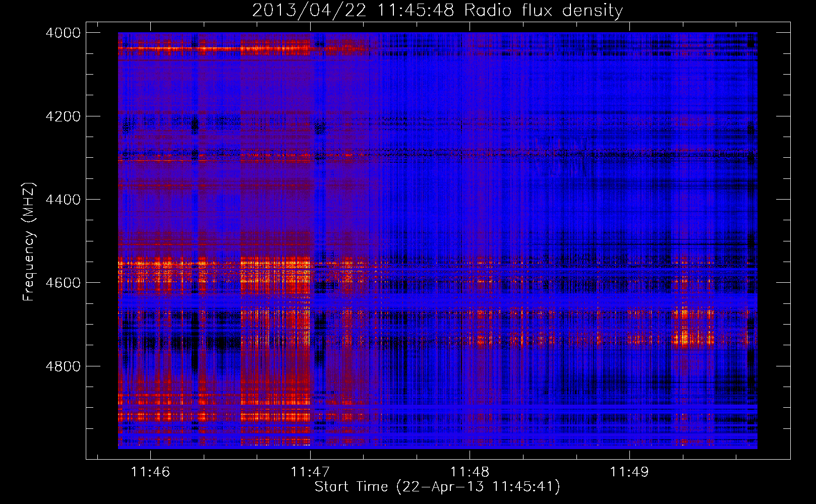
Task: Click the 11:48 time axis label
Action: (x=470, y=472)
